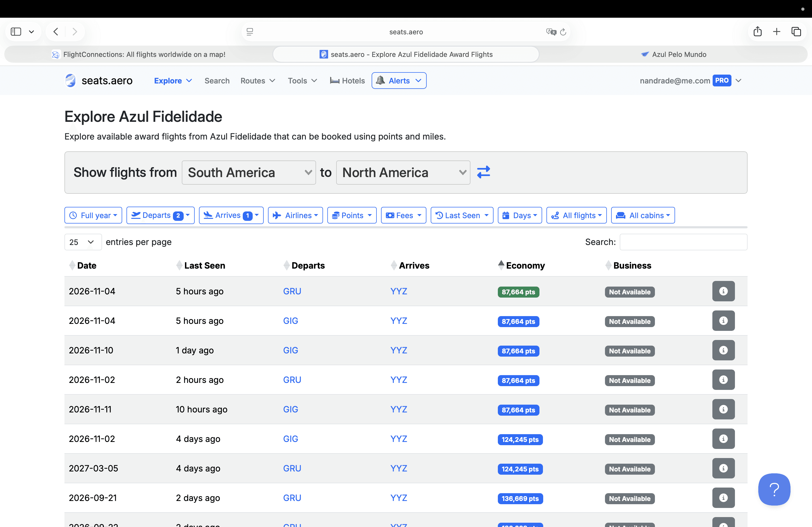Expand the Days filter
The height and width of the screenshot is (527, 812).
520,215
